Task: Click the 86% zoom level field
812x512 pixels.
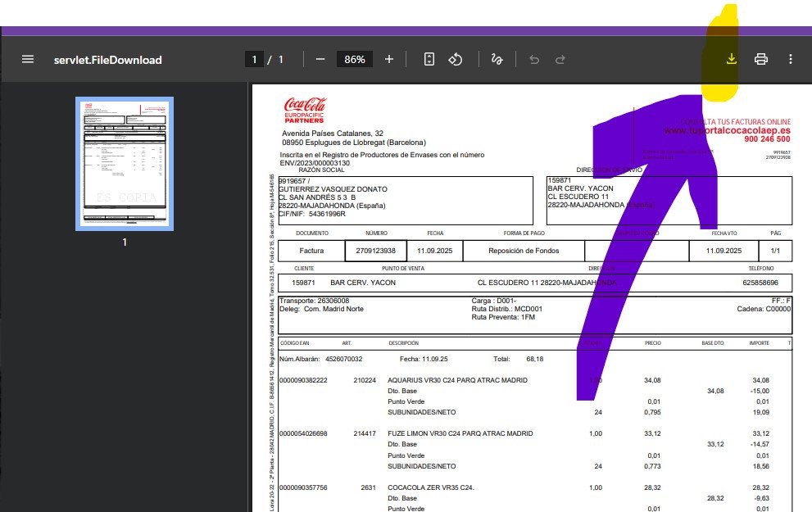Action: [x=355, y=60]
